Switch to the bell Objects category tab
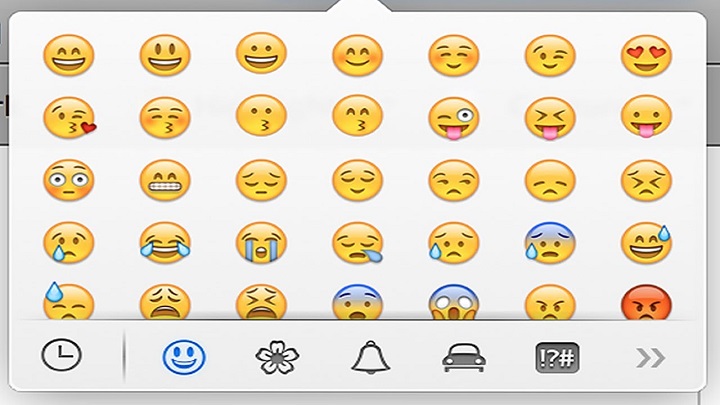This screenshot has width=720, height=405. 371,358
